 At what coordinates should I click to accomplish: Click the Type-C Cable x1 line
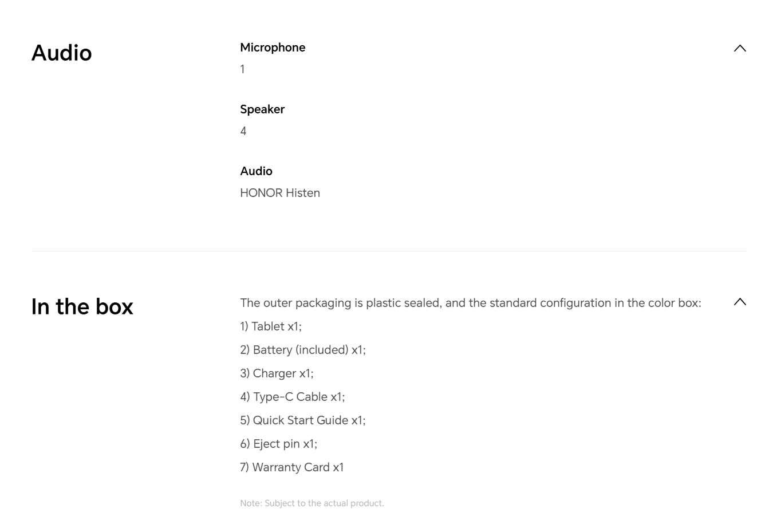click(x=293, y=397)
